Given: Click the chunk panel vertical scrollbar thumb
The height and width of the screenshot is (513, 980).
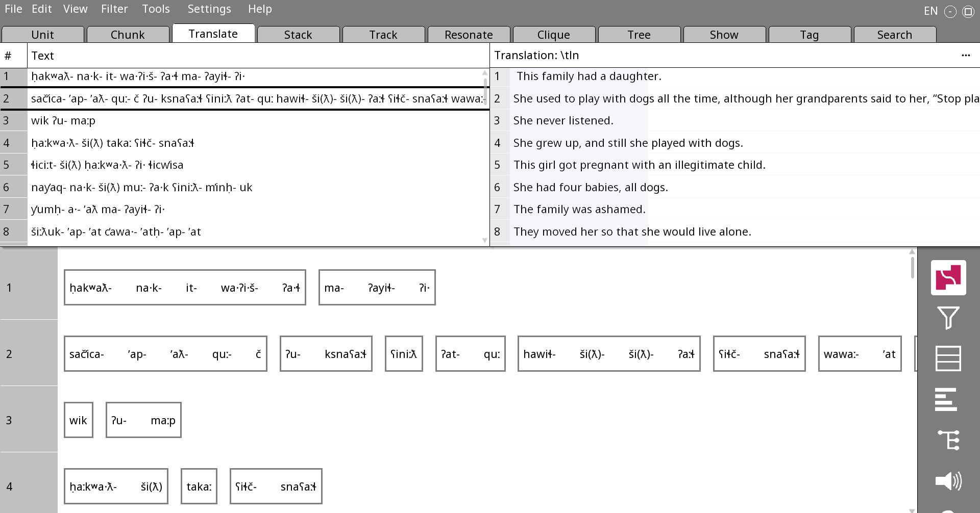Looking at the screenshot, I should pos(912,267).
